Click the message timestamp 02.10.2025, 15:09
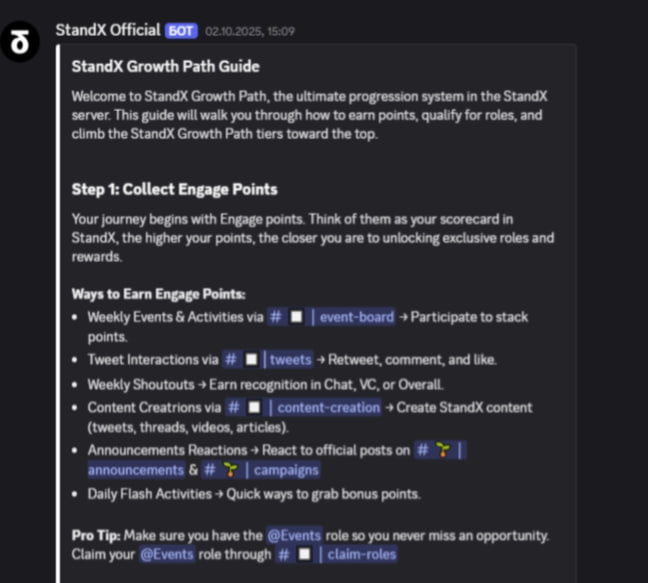 (x=250, y=31)
